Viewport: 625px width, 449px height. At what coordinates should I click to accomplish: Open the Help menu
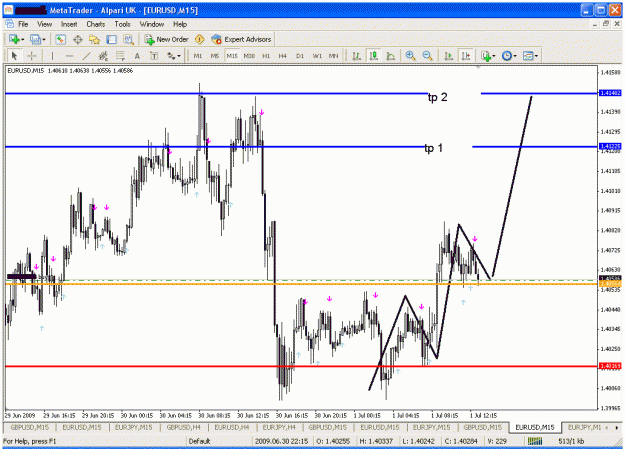point(180,24)
